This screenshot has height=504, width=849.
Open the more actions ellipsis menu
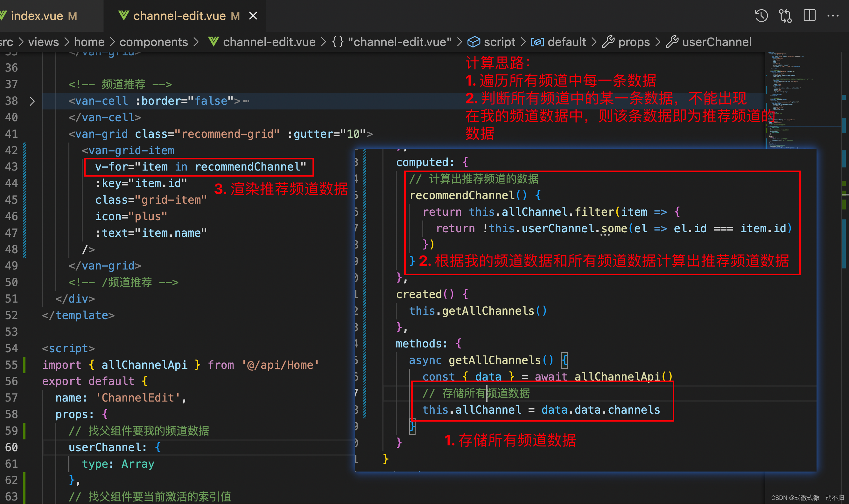tap(833, 16)
